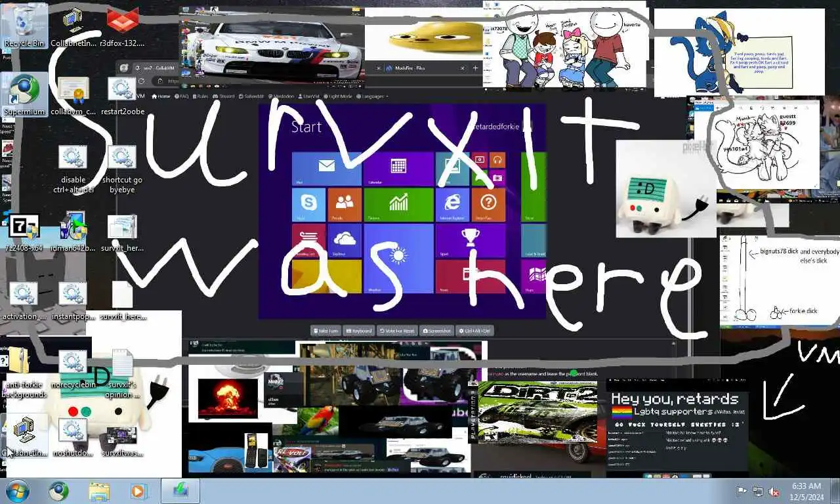Open Windows Media Player from taskbar
840x504 pixels.
tap(139, 491)
